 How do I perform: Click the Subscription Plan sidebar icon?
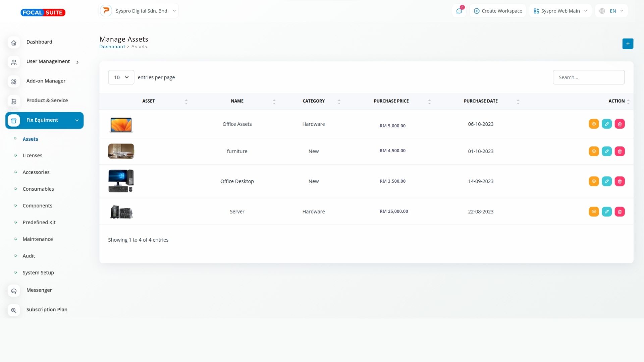pos(14,310)
